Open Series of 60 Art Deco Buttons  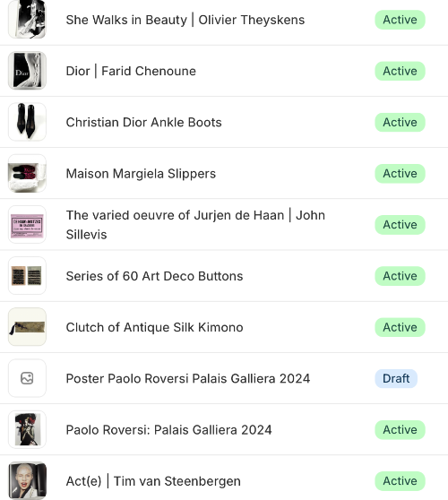pos(154,276)
